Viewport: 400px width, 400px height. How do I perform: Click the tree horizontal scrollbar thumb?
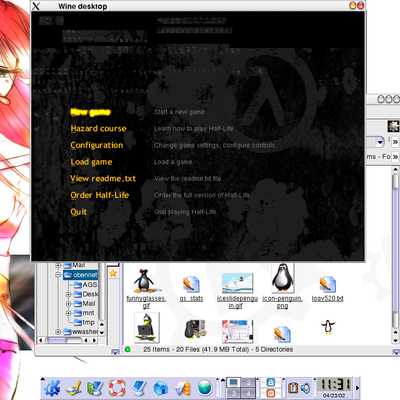56,340
